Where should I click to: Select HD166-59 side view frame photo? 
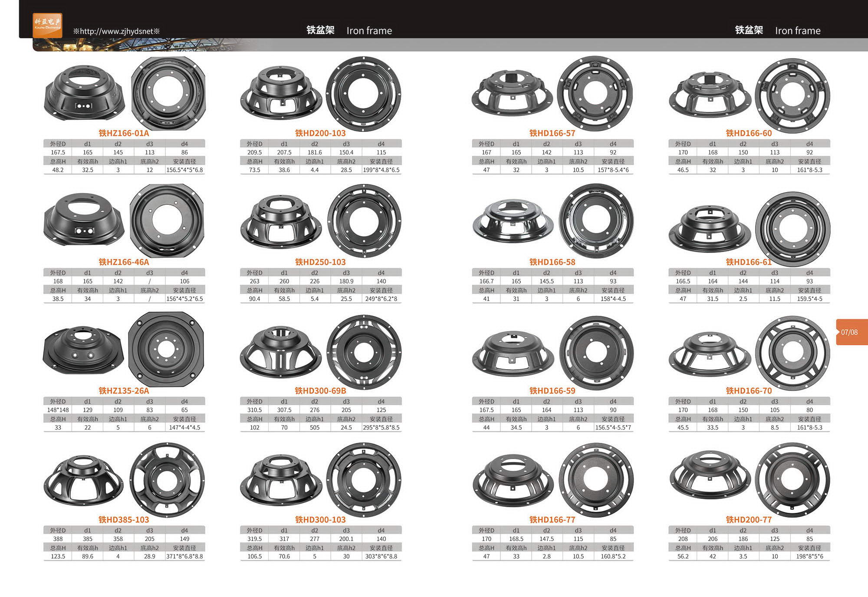[513, 354]
